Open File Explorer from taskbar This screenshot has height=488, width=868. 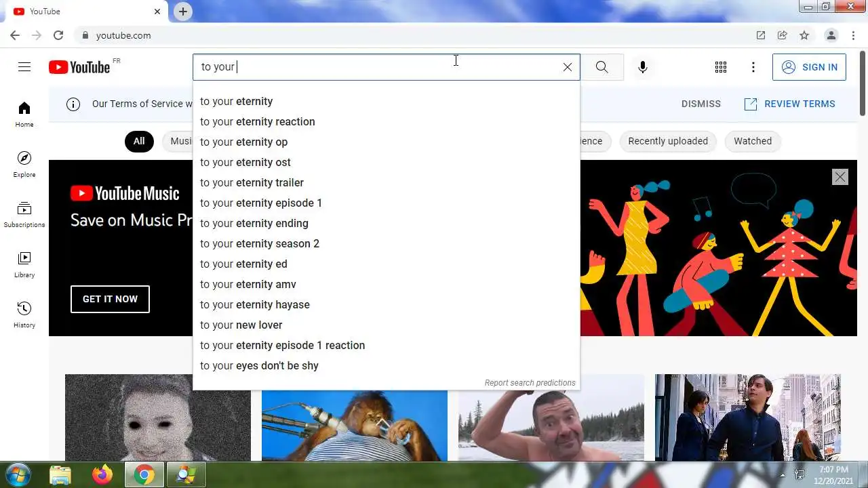[x=60, y=475]
